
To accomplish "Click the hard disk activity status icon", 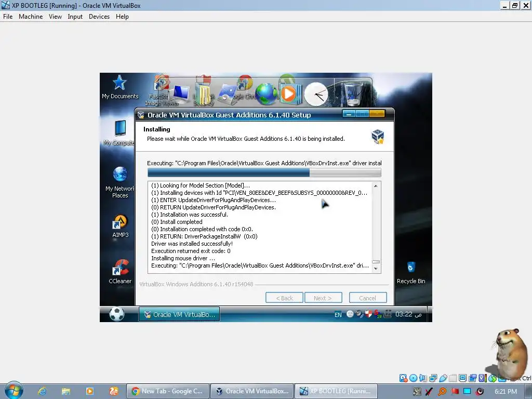I will (x=403, y=378).
